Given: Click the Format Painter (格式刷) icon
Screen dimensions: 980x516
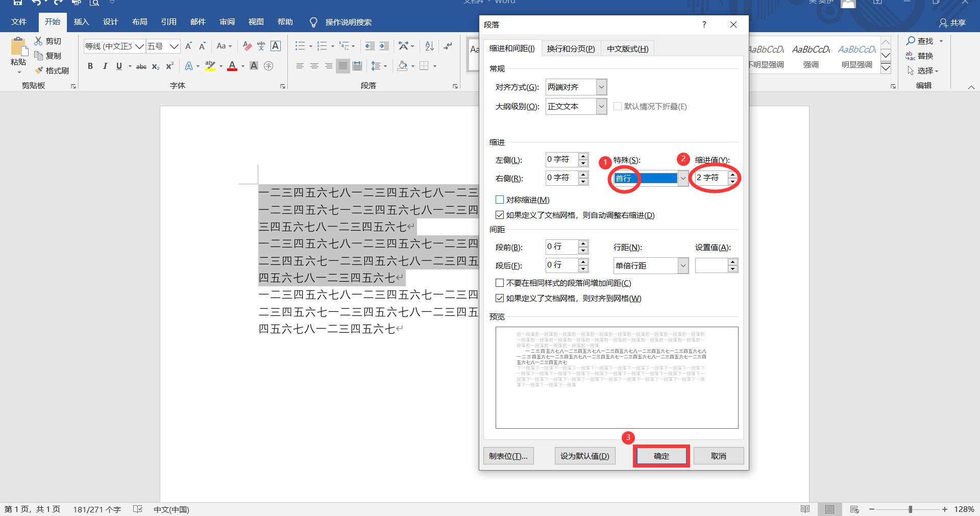Looking at the screenshot, I should 52,70.
